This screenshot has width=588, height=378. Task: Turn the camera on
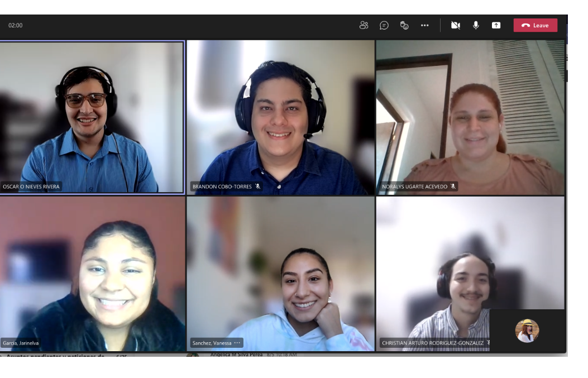[x=456, y=25]
